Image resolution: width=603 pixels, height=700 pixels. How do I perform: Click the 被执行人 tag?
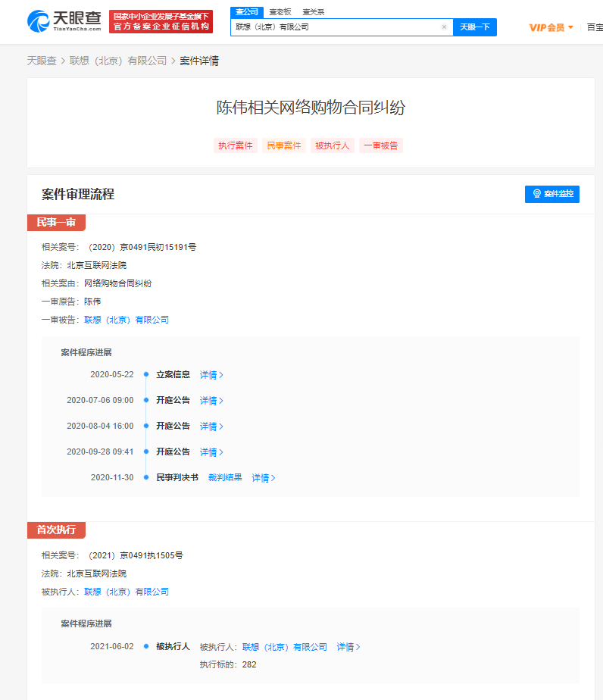332,145
